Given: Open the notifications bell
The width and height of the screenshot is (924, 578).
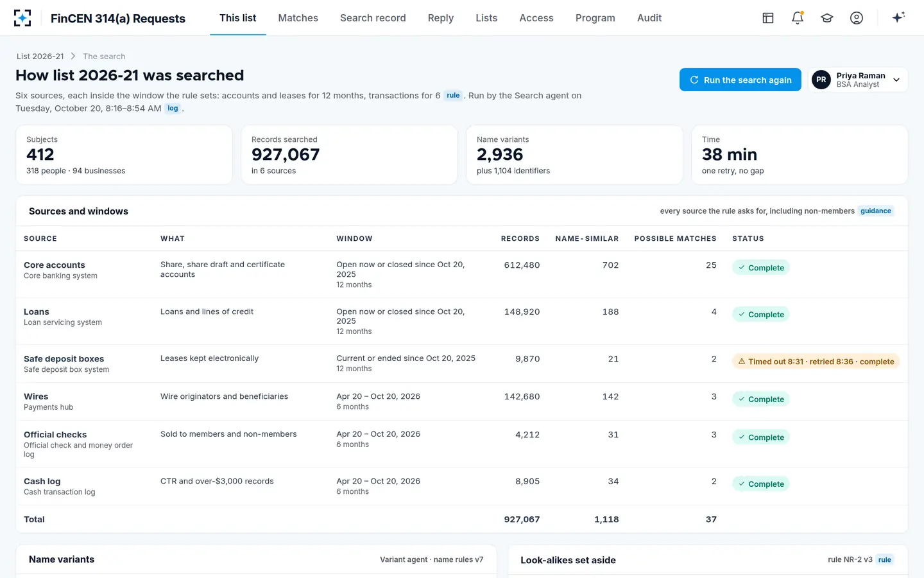Looking at the screenshot, I should [x=798, y=18].
